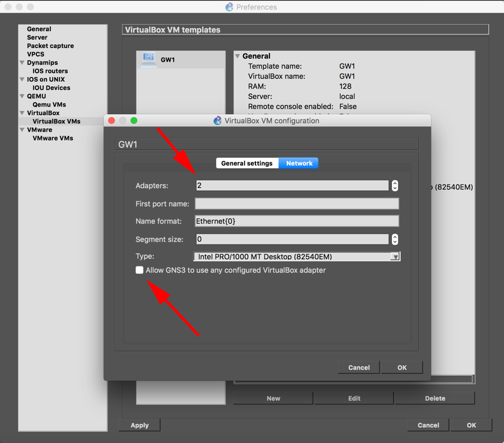Click Apply in the Preferences window

coord(139,425)
